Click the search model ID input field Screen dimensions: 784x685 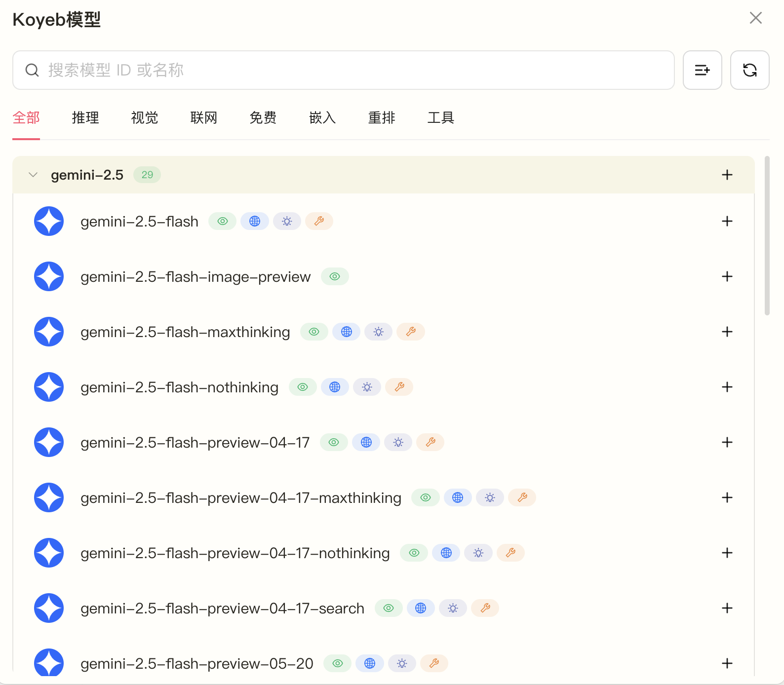[346, 70]
